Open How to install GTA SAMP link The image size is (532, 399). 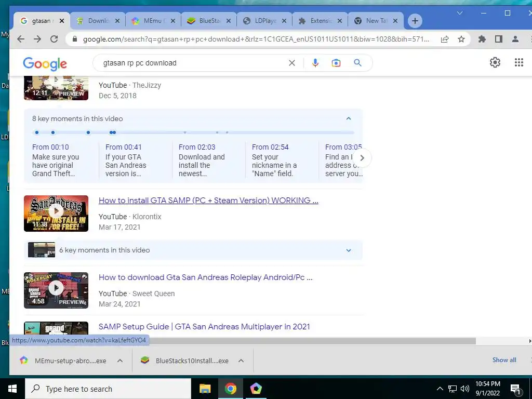(x=208, y=200)
